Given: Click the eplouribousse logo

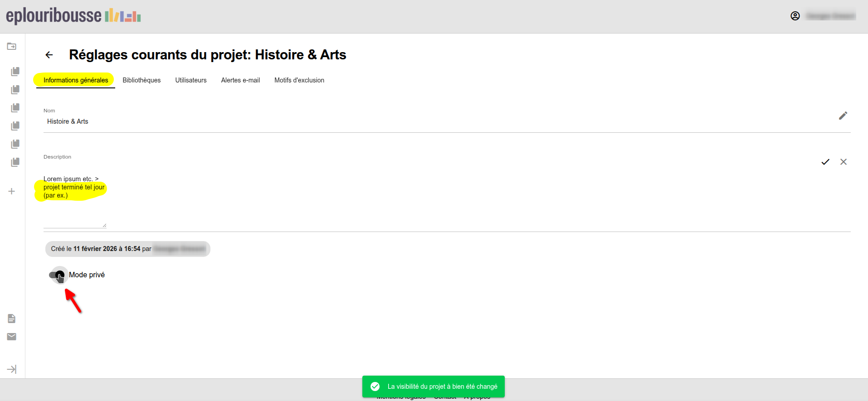Looking at the screenshot, I should click(x=73, y=16).
